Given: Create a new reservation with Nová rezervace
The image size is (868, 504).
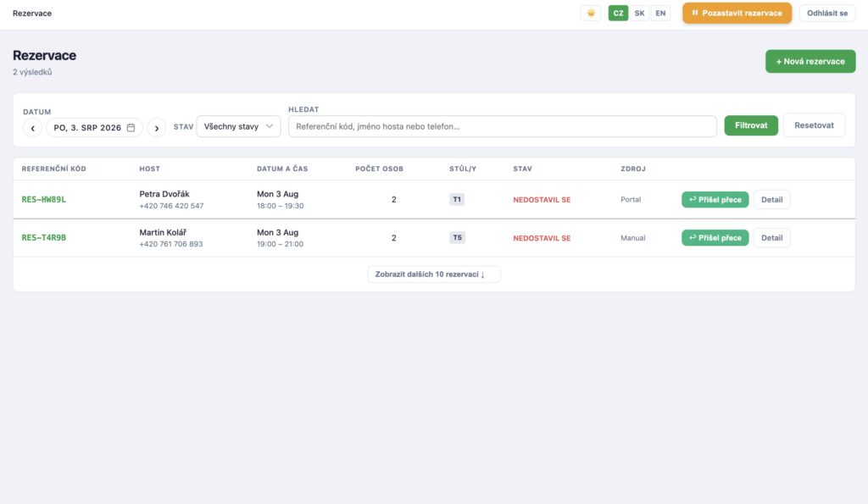Looking at the screenshot, I should tap(810, 61).
